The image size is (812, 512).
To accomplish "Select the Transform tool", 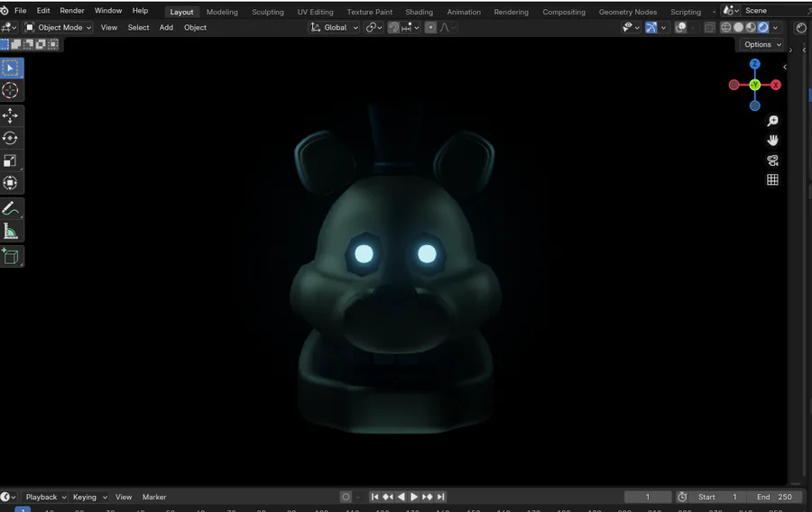I will click(10, 183).
